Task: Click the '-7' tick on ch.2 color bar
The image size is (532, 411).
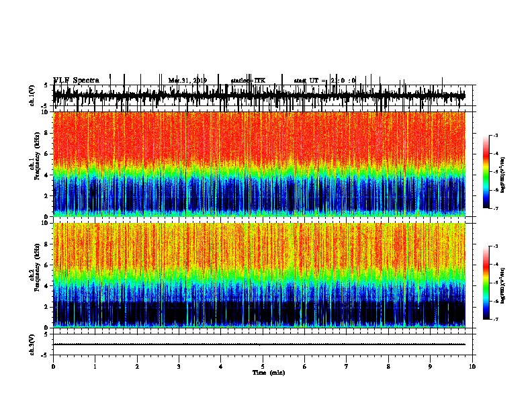Action: [495, 320]
